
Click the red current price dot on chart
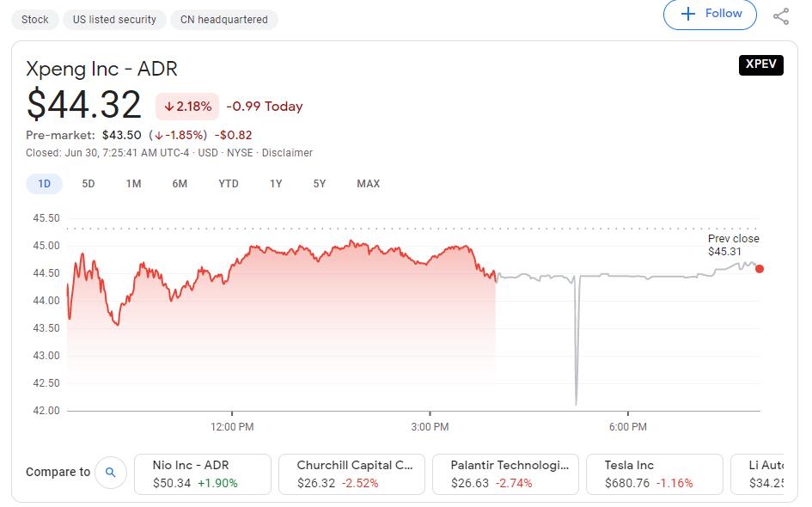coord(759,269)
